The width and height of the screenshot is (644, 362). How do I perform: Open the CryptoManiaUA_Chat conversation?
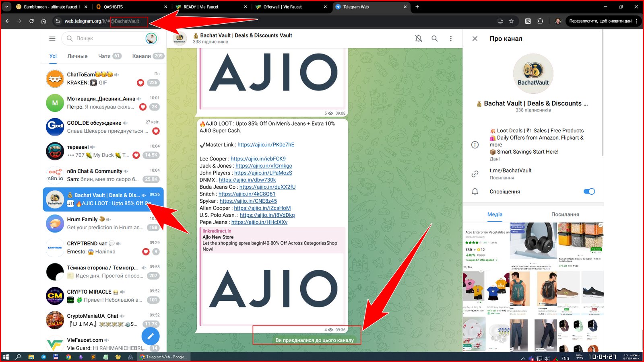[103, 320]
